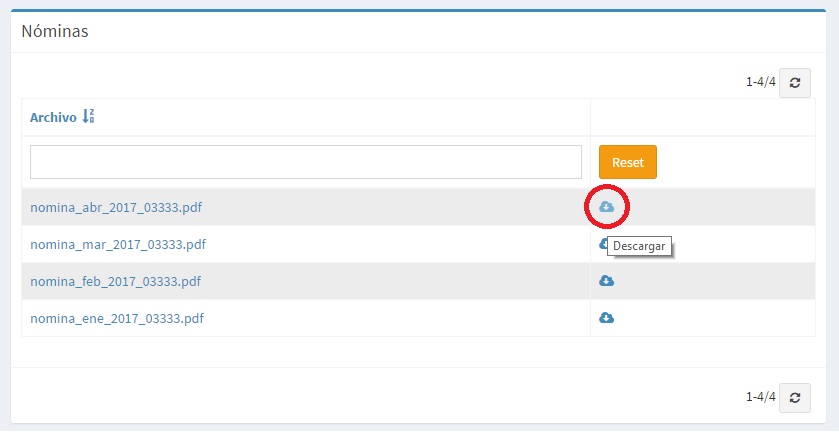Download the nomina_feb_2017_03333.pdf file via cloud icon
This screenshot has height=432, width=839.
tap(606, 281)
